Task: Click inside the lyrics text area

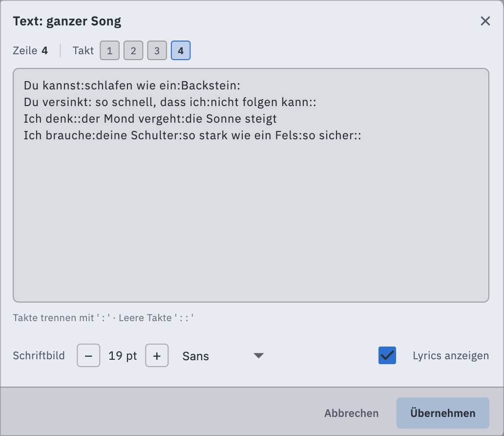Action: click(x=251, y=185)
